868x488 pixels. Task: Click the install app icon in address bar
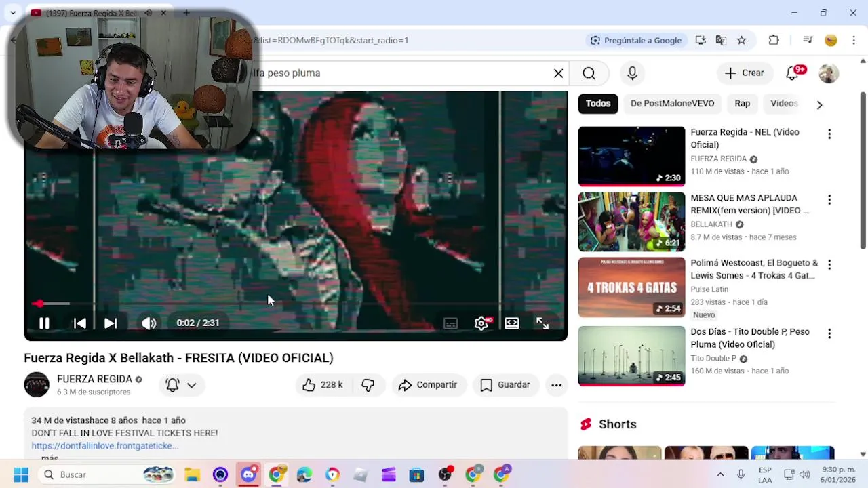tap(701, 41)
